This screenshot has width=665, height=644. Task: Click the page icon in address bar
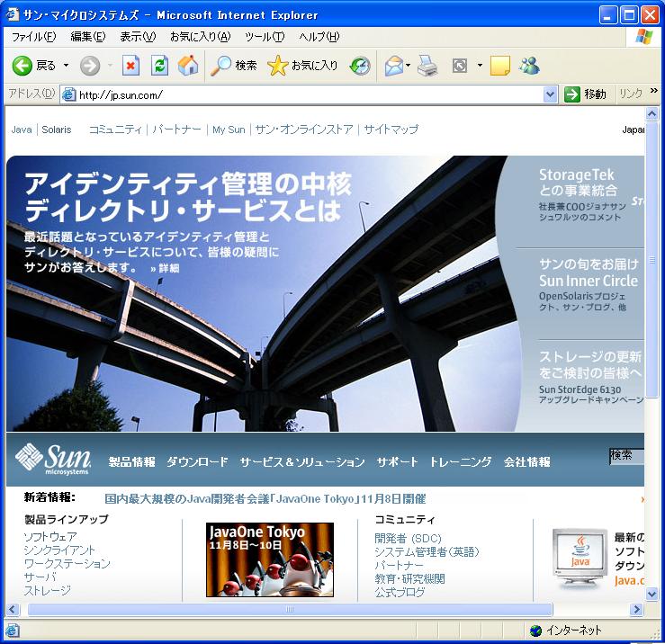[x=68, y=94]
